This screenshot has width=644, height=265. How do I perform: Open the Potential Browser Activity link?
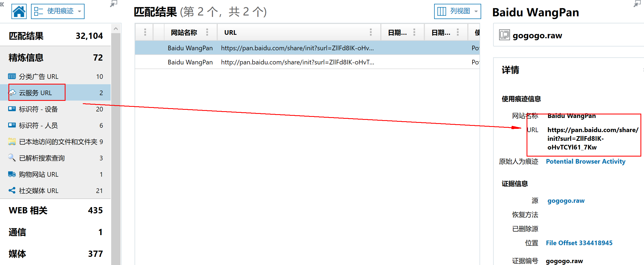pos(586,161)
